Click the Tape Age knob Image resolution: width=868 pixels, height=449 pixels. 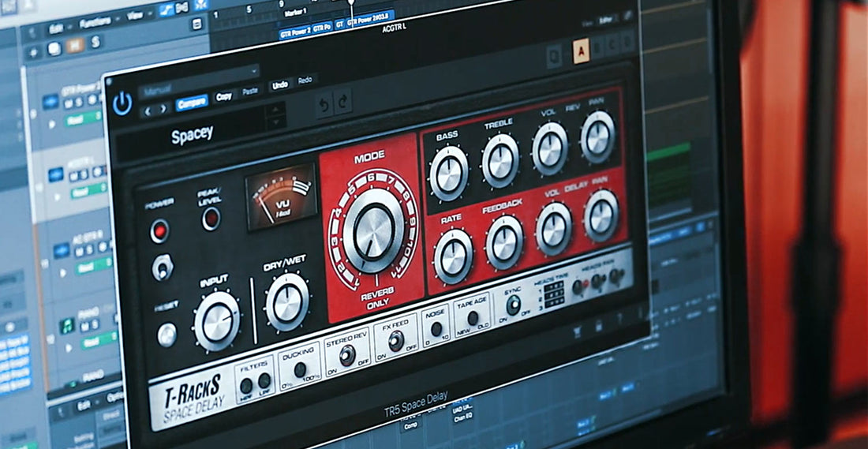pos(473,318)
